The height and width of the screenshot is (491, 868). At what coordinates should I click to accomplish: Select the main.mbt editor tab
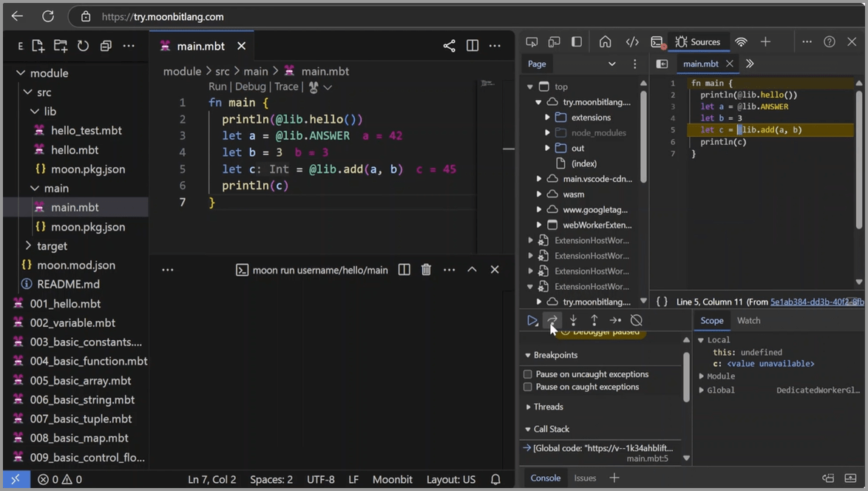click(x=200, y=47)
